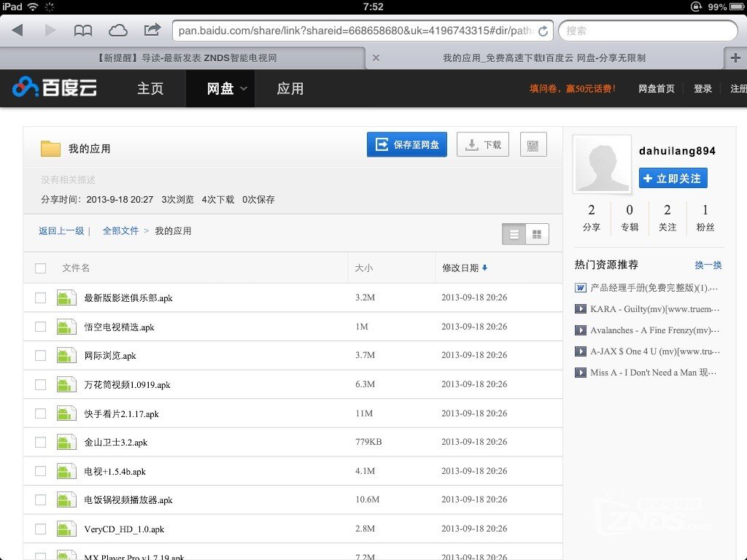Image resolution: width=747 pixels, height=560 pixels.
Task: Click apk icon of 万花筒视频1.0919.apk
Action: (66, 384)
